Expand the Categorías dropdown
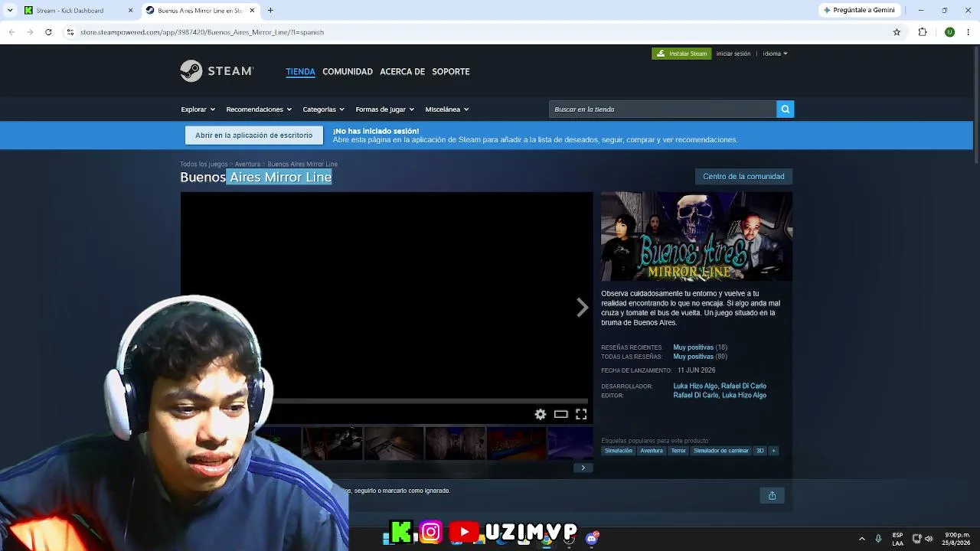This screenshot has width=980, height=551. click(323, 109)
